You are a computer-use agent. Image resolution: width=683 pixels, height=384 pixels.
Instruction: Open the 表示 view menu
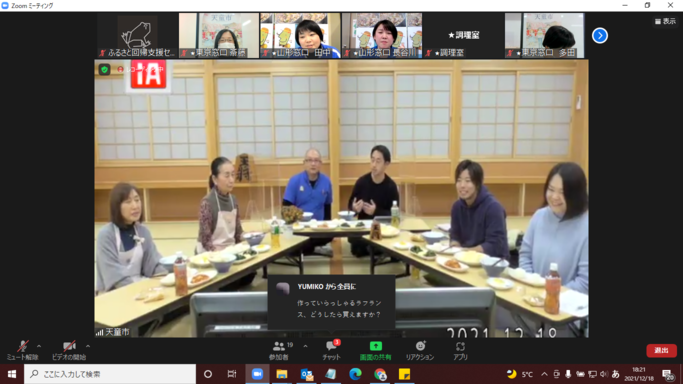coord(665,21)
